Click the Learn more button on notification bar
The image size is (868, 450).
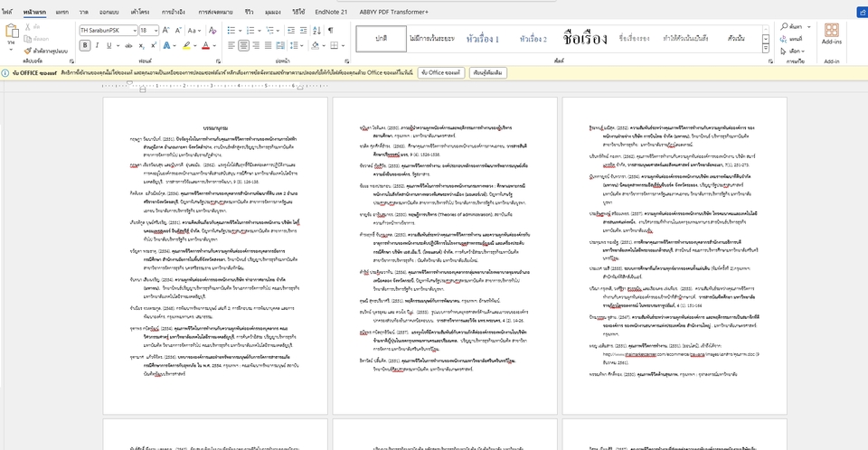pos(487,72)
